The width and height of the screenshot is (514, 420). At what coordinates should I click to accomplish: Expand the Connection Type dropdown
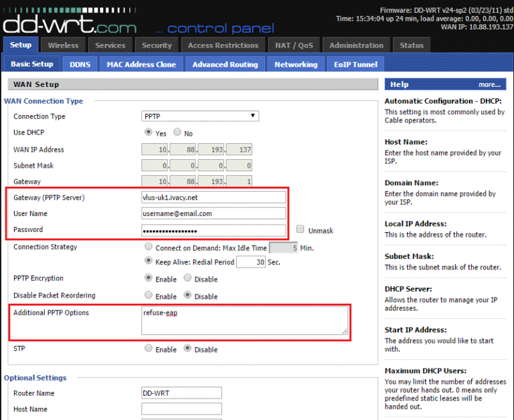point(200,116)
